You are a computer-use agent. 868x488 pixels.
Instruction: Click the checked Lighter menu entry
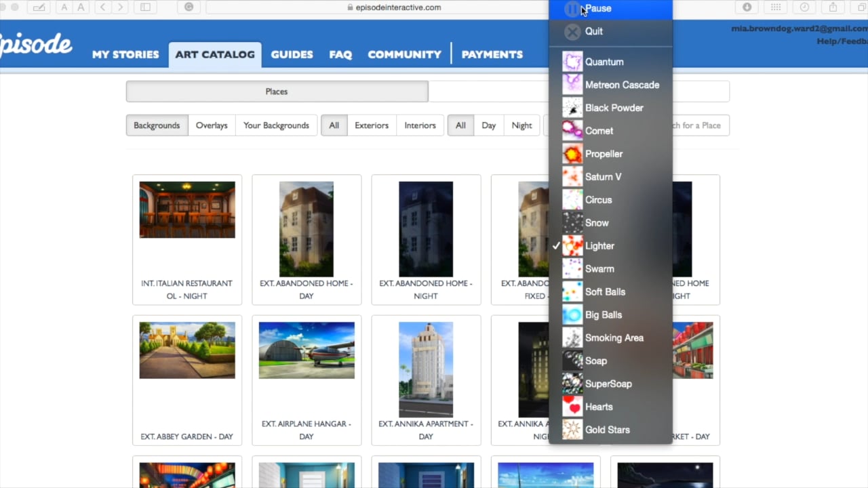click(x=610, y=246)
